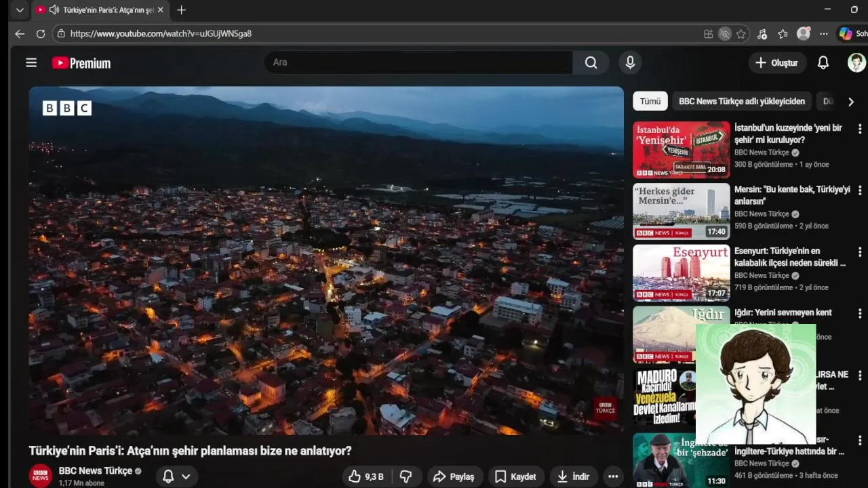Share the video via Paylaş
The height and width of the screenshot is (488, 868).
454,476
